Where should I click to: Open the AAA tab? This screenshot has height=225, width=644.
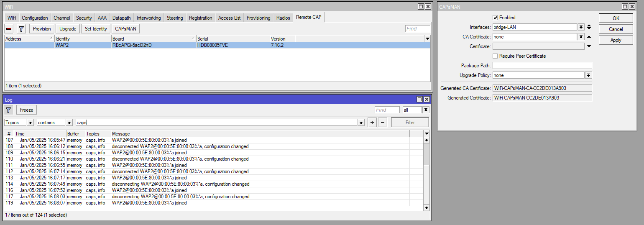[x=102, y=18]
